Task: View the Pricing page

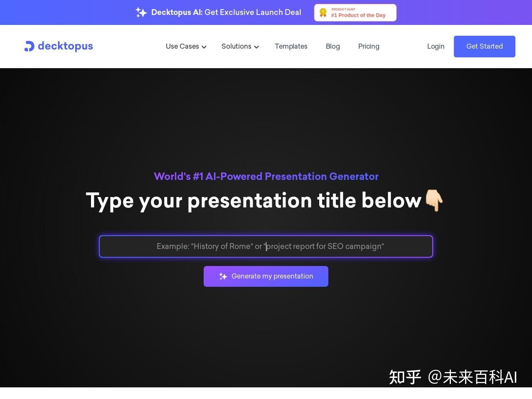Action: click(x=369, y=47)
